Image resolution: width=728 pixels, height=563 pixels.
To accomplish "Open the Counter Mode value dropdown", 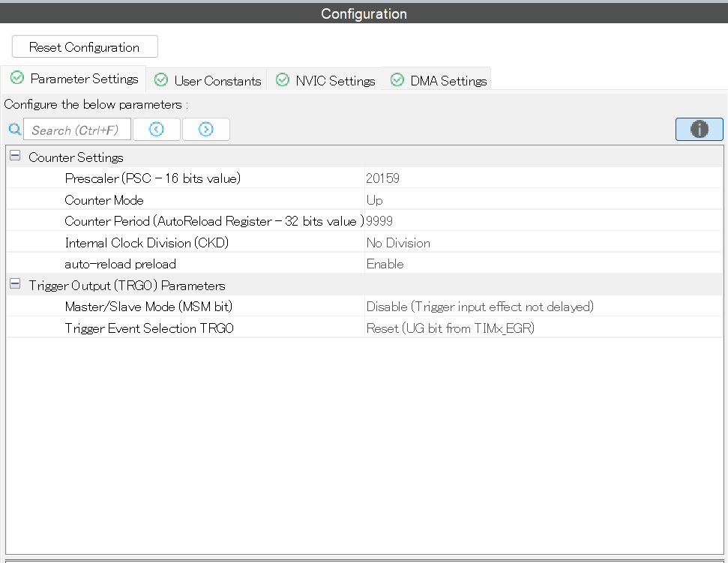I will (x=543, y=200).
